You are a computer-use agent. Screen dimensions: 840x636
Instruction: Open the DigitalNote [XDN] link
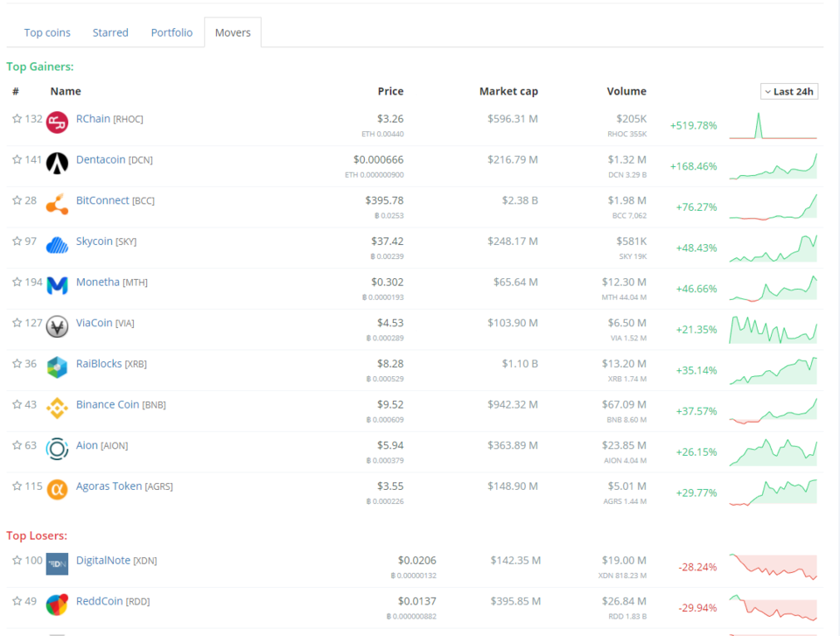coord(116,560)
